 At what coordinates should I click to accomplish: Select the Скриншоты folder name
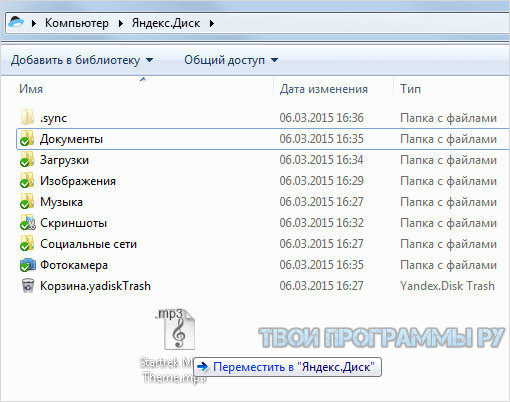tap(74, 223)
